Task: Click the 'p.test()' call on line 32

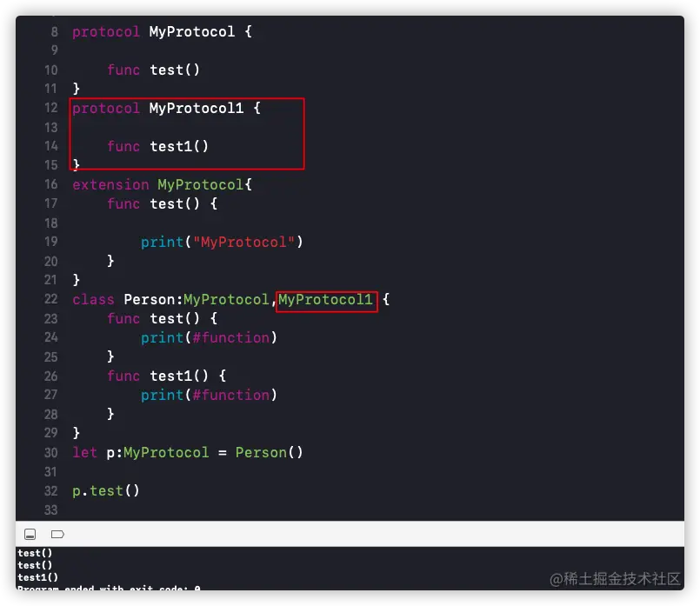Action: (106, 491)
